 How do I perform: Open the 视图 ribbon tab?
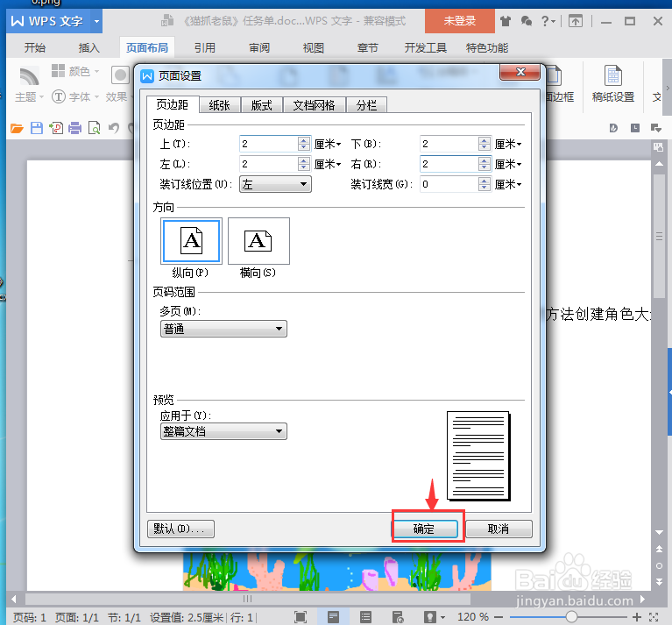pos(314,47)
